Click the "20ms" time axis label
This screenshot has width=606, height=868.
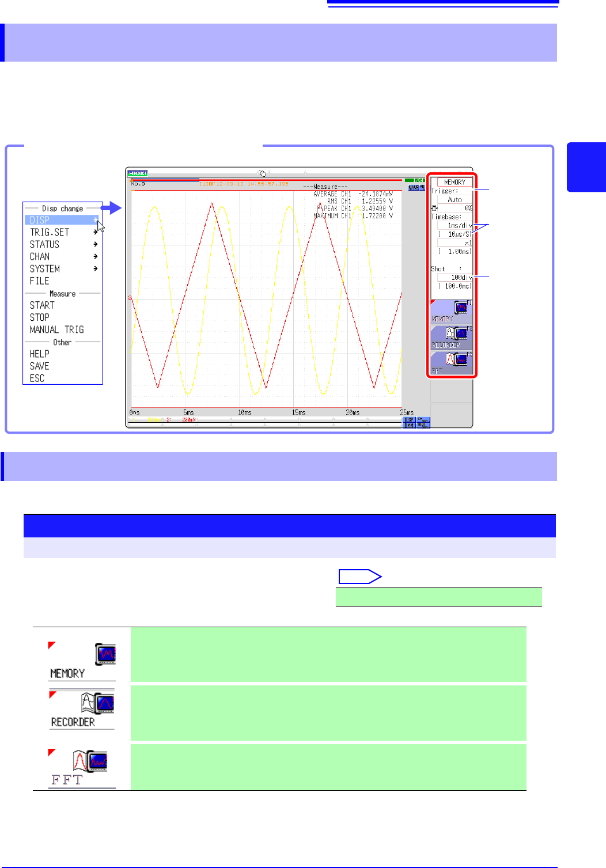[353, 412]
